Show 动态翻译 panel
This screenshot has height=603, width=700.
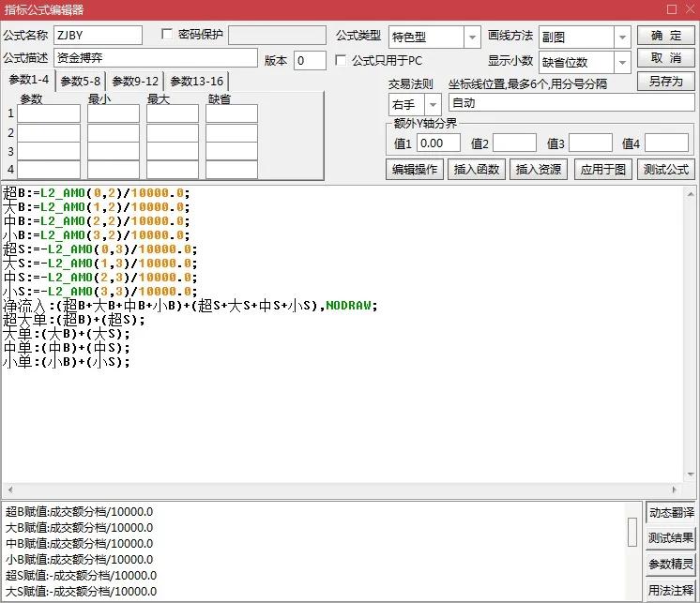click(x=671, y=513)
